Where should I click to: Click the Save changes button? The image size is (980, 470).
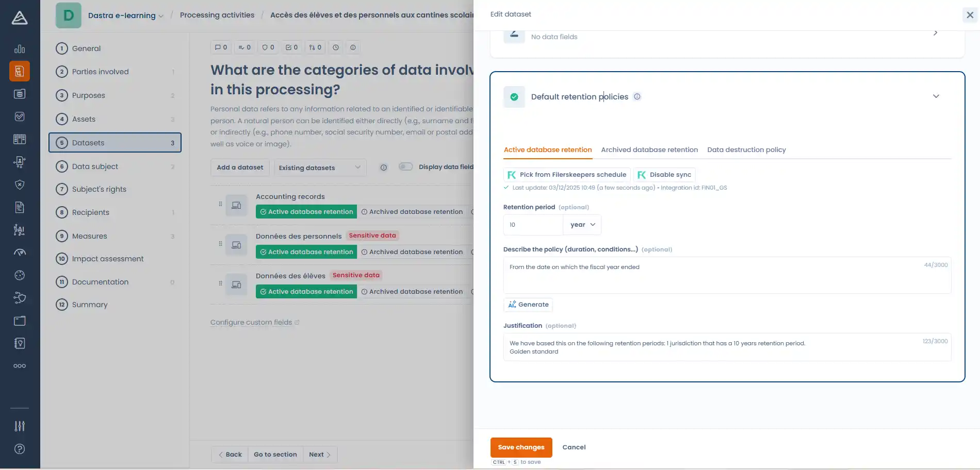point(521,447)
